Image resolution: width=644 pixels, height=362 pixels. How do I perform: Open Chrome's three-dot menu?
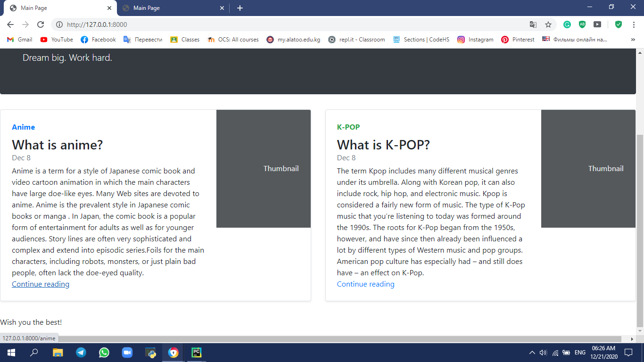(x=634, y=24)
